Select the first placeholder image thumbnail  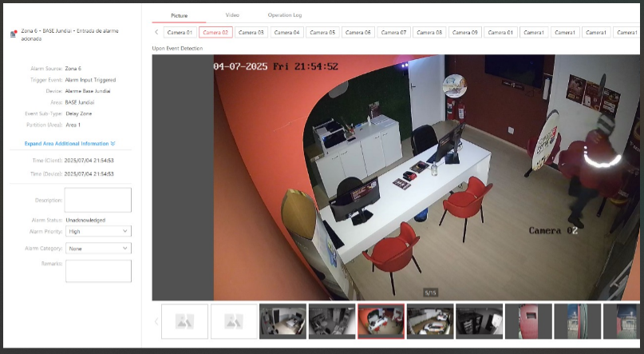click(184, 321)
